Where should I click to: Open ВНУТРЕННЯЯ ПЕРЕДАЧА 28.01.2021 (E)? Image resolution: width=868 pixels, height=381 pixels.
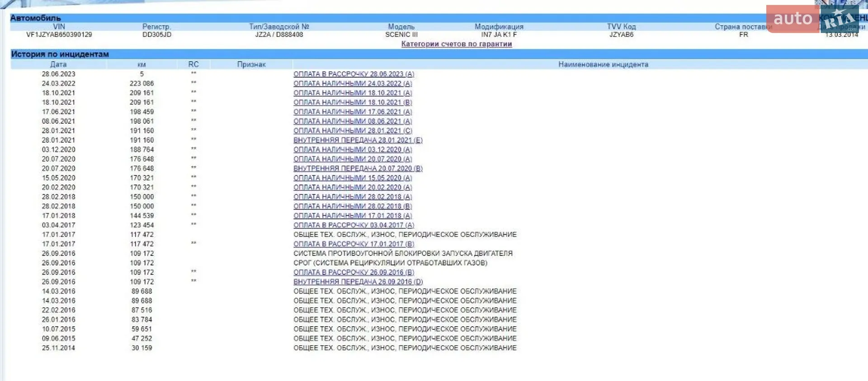[358, 141]
